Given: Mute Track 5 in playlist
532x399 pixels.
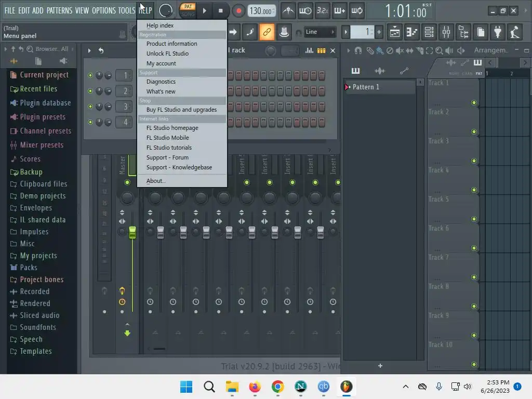Looking at the screenshot, I should point(474,219).
